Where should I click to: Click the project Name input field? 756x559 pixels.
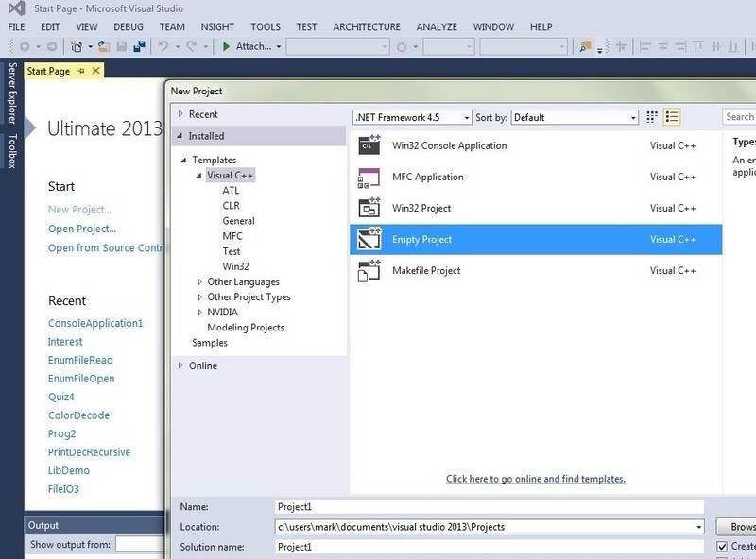coord(489,507)
